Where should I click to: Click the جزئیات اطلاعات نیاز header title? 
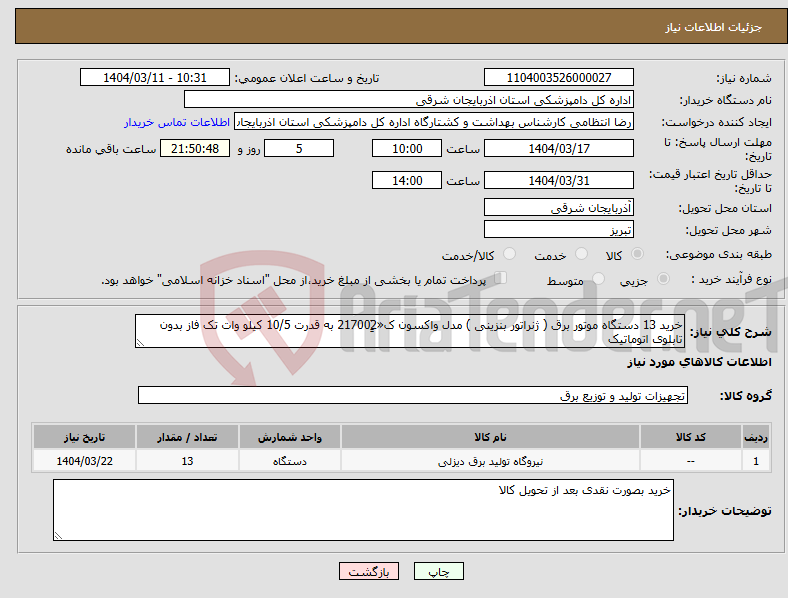tap(714, 27)
